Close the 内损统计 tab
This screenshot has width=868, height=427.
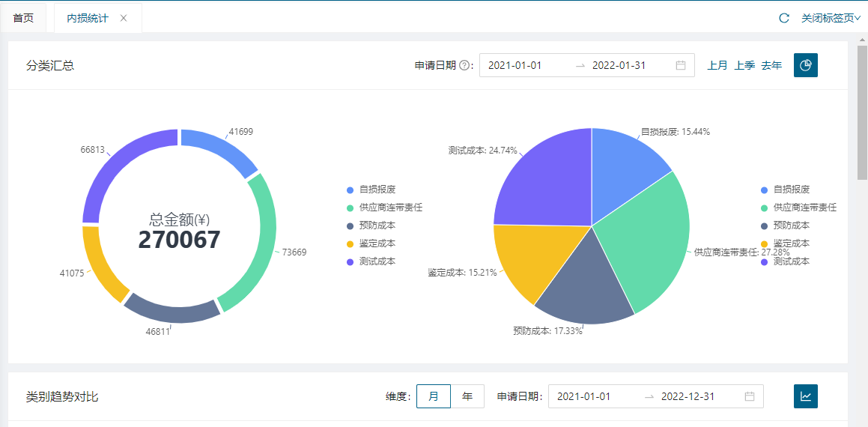coord(124,18)
